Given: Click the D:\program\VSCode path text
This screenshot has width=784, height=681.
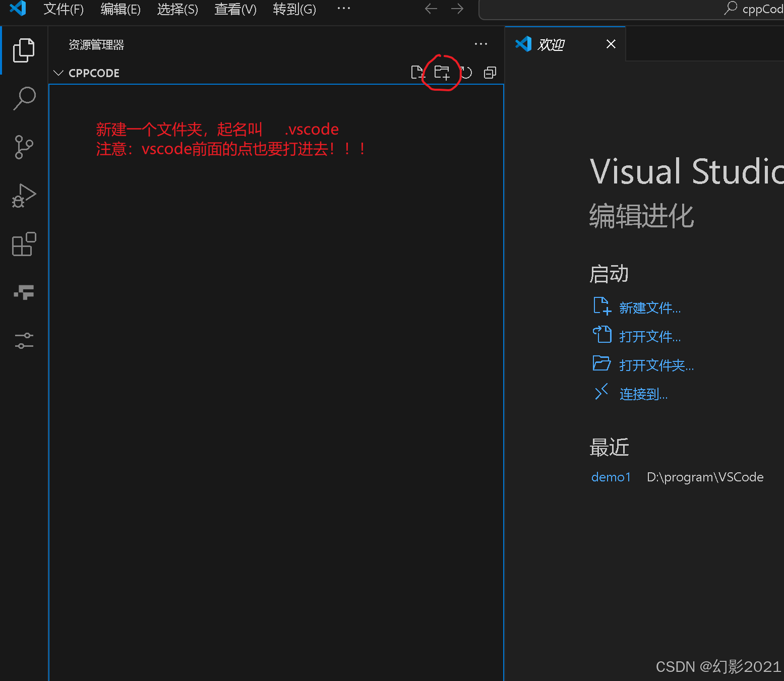Looking at the screenshot, I should 705,477.
